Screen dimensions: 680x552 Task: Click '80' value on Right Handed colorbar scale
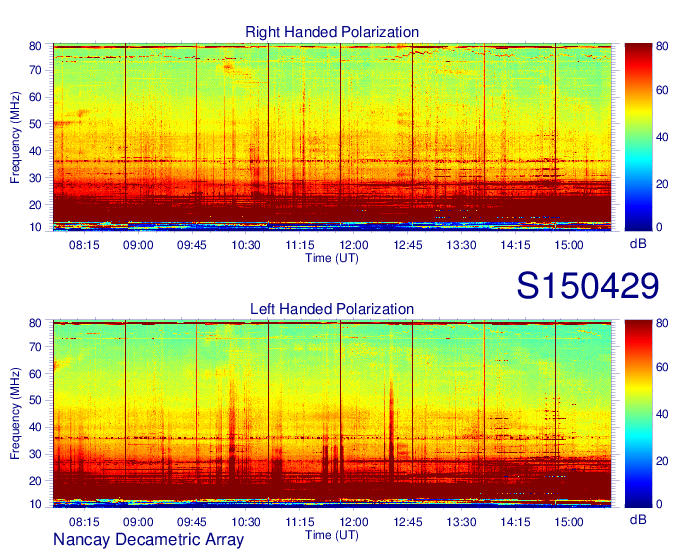click(662, 46)
